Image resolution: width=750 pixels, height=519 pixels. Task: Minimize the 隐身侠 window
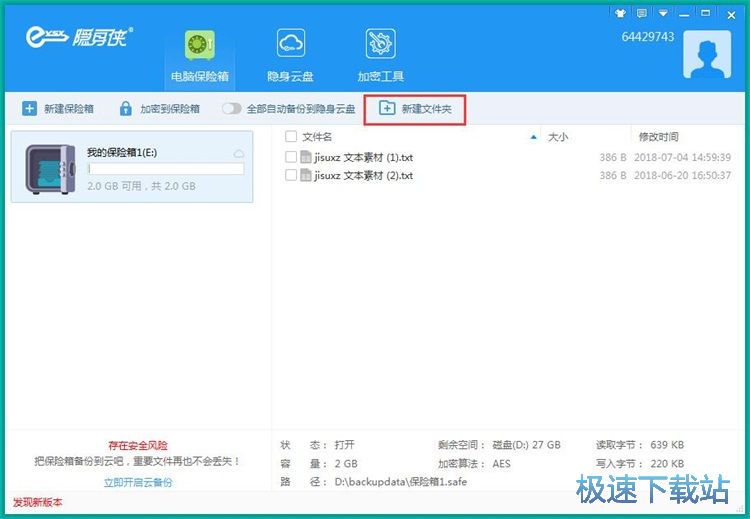click(x=684, y=14)
